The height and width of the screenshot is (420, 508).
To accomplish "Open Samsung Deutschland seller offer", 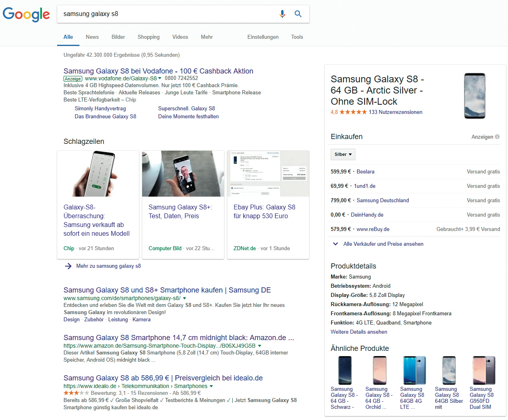I will coord(383,200).
